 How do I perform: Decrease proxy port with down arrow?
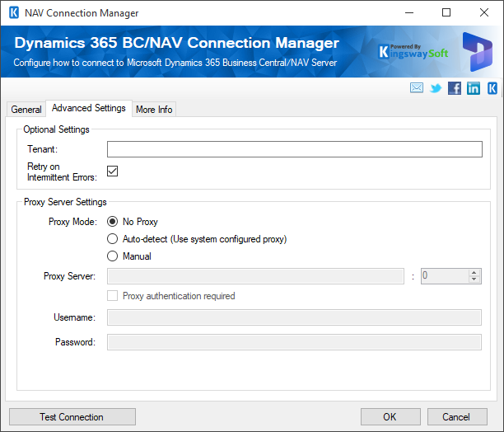click(474, 279)
